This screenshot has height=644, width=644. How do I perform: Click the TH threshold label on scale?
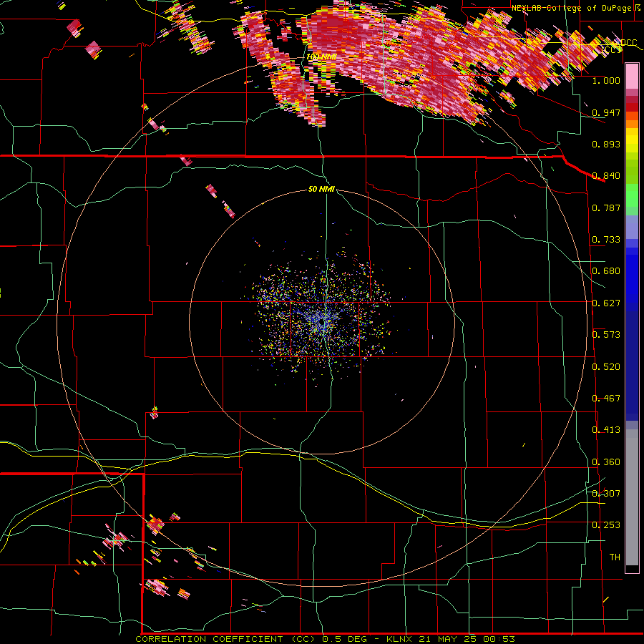click(615, 557)
